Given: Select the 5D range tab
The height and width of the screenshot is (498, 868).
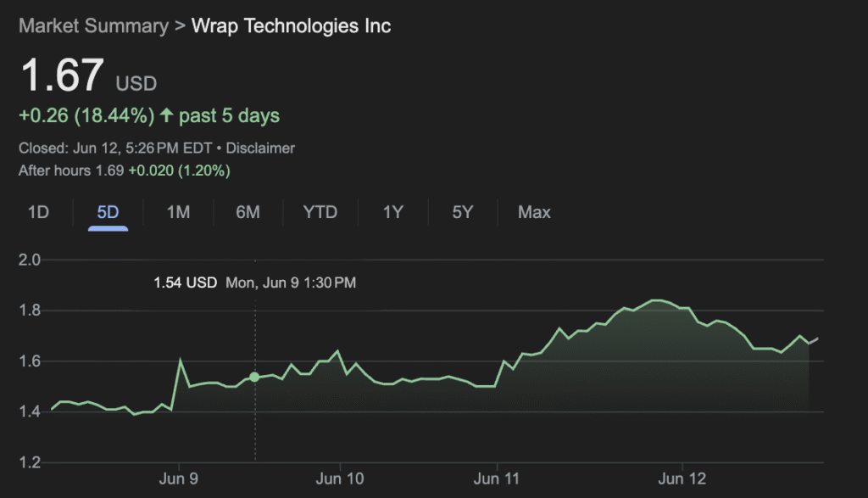Looking at the screenshot, I should pos(108,212).
